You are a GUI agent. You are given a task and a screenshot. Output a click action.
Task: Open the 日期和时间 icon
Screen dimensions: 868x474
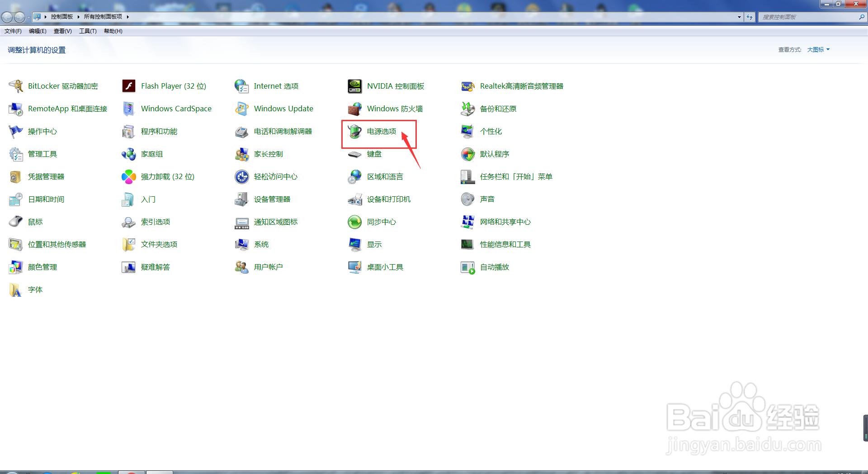(16, 199)
